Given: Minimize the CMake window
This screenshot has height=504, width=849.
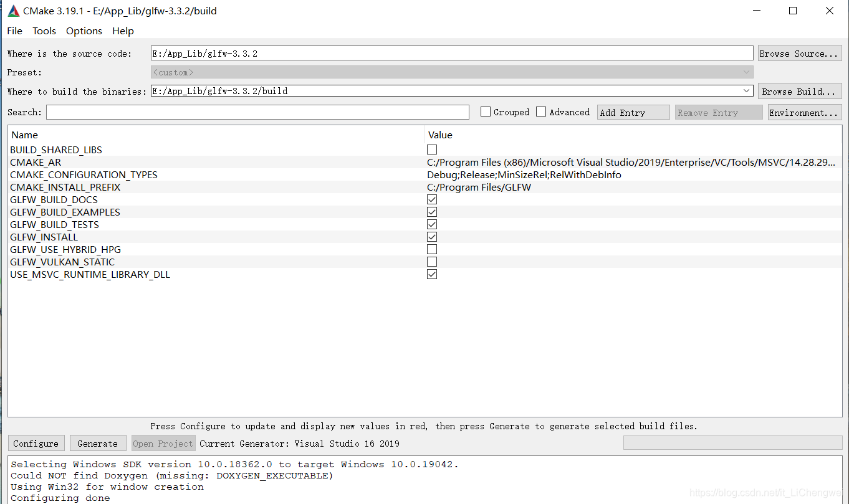Looking at the screenshot, I should (756, 11).
